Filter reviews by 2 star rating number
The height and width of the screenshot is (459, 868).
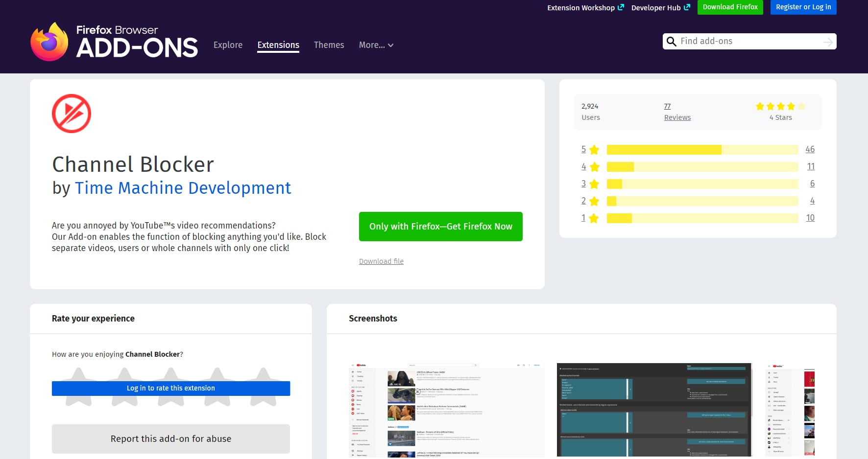pos(583,201)
